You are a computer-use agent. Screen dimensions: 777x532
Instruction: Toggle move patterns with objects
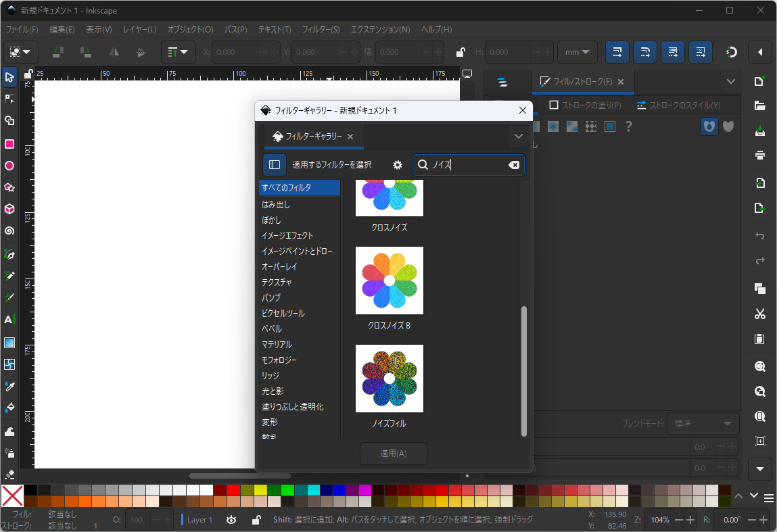pos(700,52)
